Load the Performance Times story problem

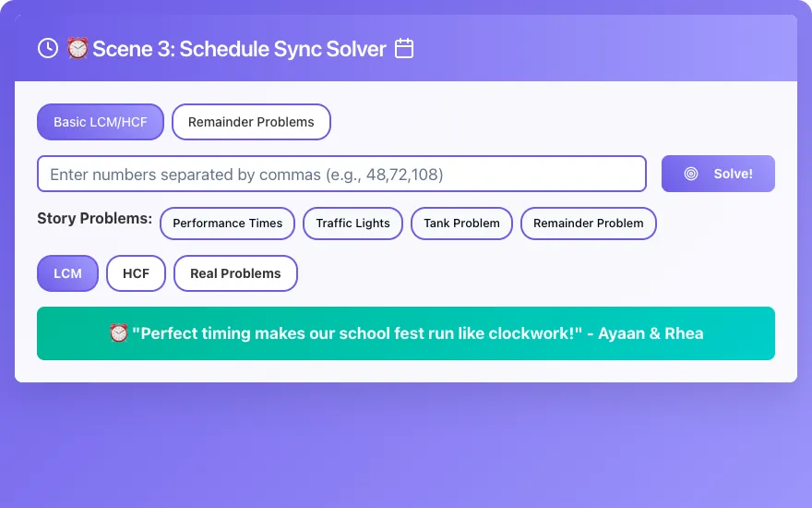[x=227, y=224]
